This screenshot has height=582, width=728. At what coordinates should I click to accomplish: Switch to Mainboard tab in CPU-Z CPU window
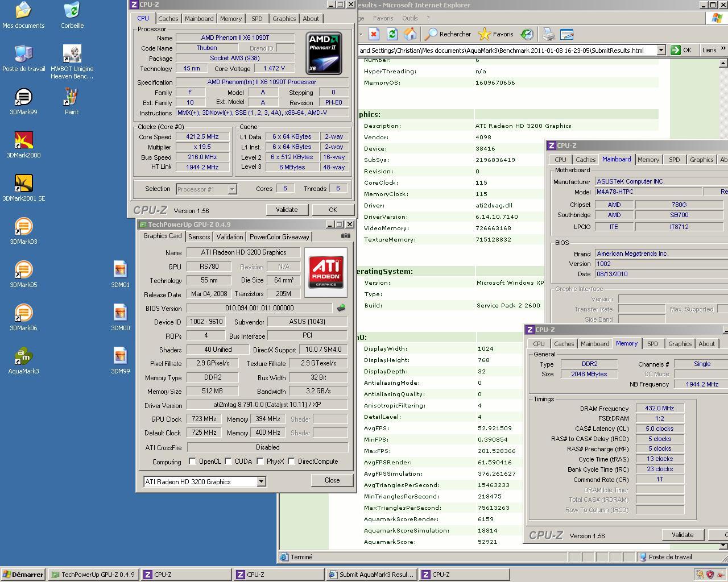coord(199,19)
